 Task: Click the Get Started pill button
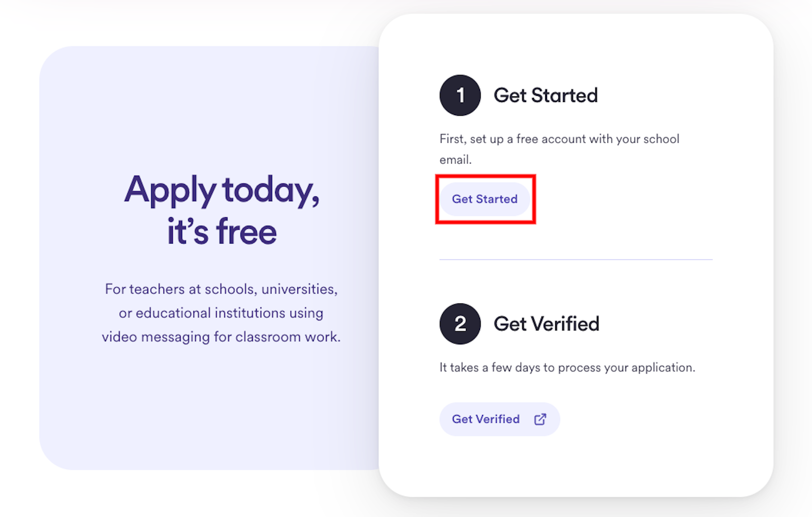pos(485,199)
